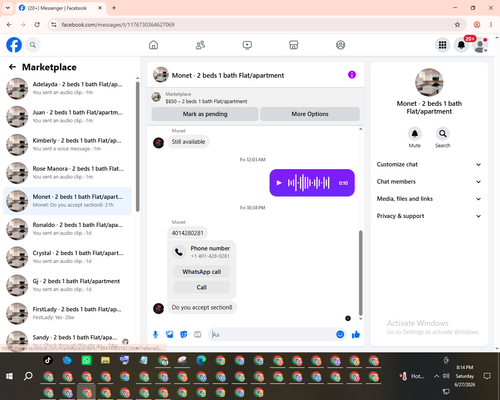Click the browser address bar URL
The height and width of the screenshot is (400, 500).
[x=118, y=25]
